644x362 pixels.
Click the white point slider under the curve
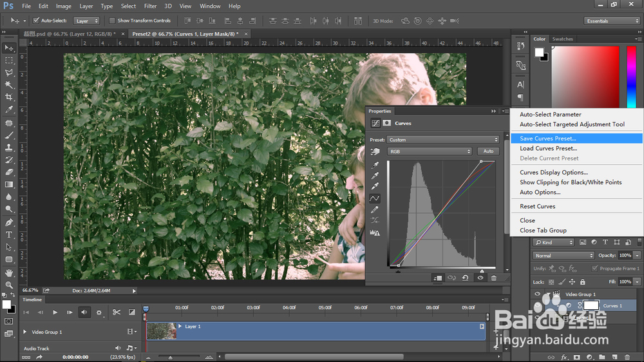click(x=482, y=271)
